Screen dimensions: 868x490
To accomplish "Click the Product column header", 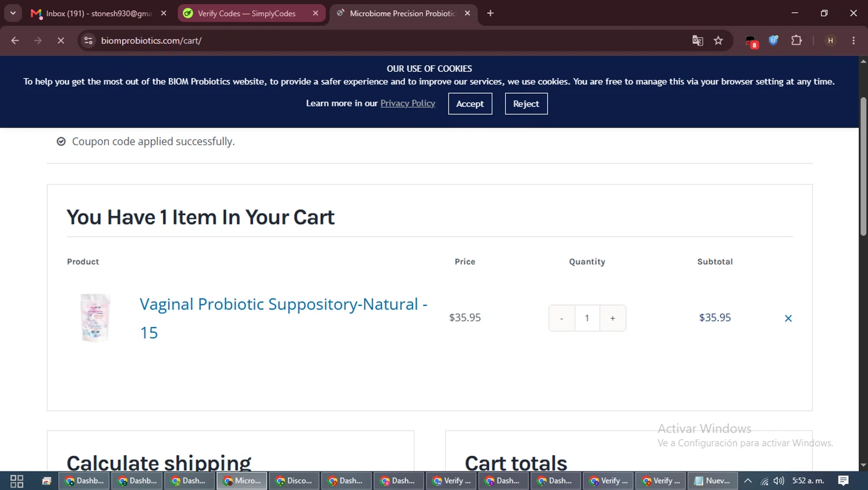I will tap(83, 261).
